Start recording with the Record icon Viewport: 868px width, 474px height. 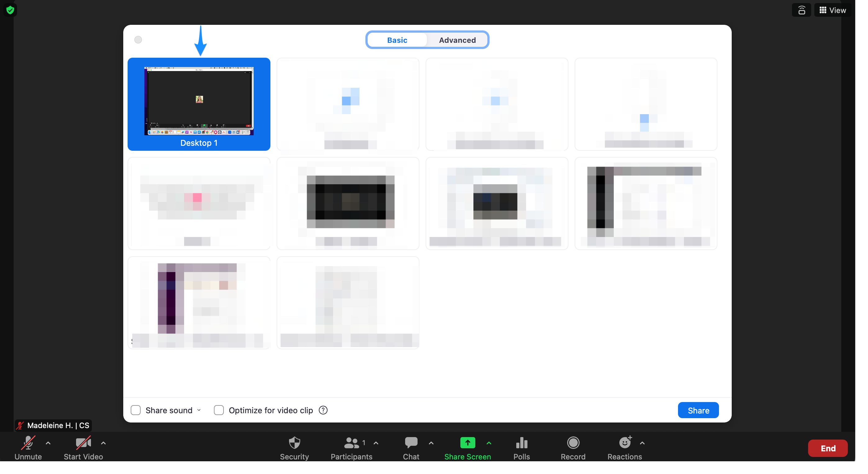[573, 443]
